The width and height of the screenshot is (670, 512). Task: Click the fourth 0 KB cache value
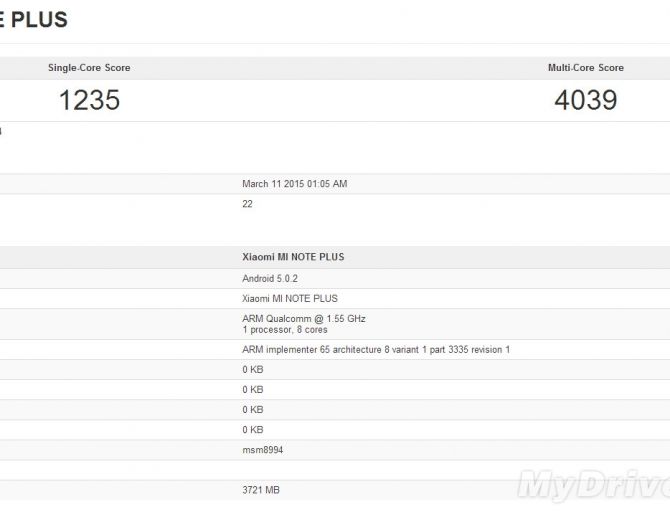tap(253, 430)
